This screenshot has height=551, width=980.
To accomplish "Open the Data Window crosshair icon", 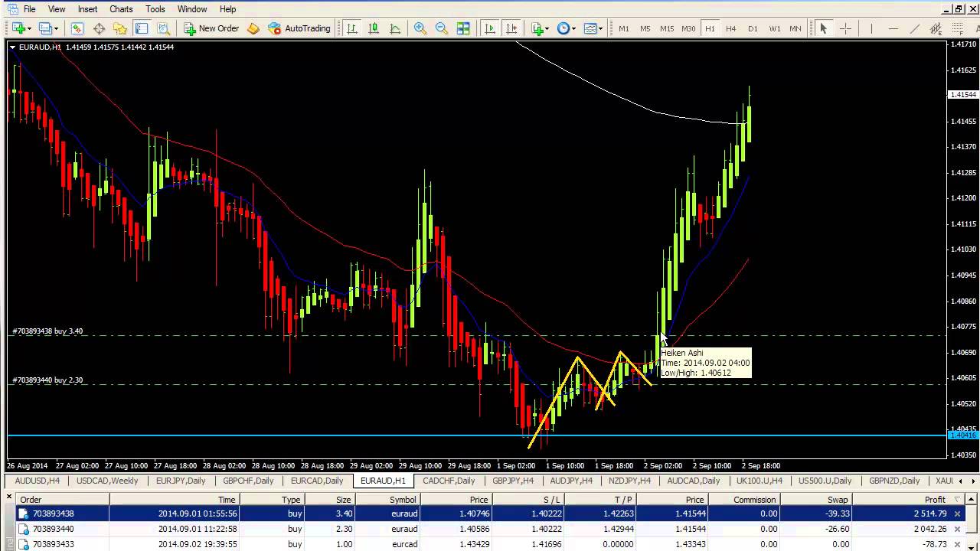I will 99,28.
